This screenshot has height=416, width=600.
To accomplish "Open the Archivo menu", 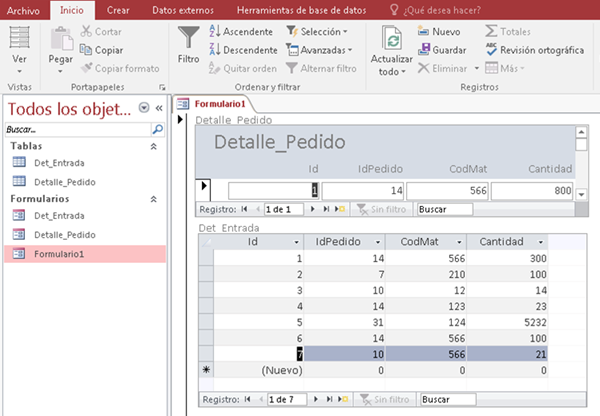I will tap(23, 10).
